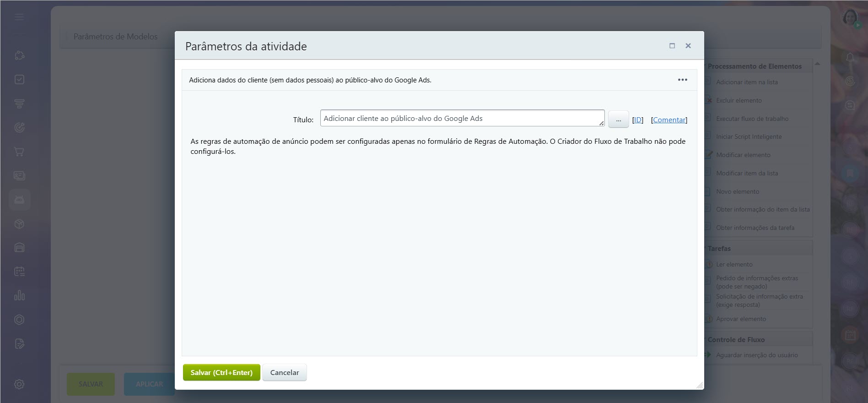Viewport: 868px width, 403px height.
Task: Expand the Tarefas section header
Action: [x=719, y=249]
